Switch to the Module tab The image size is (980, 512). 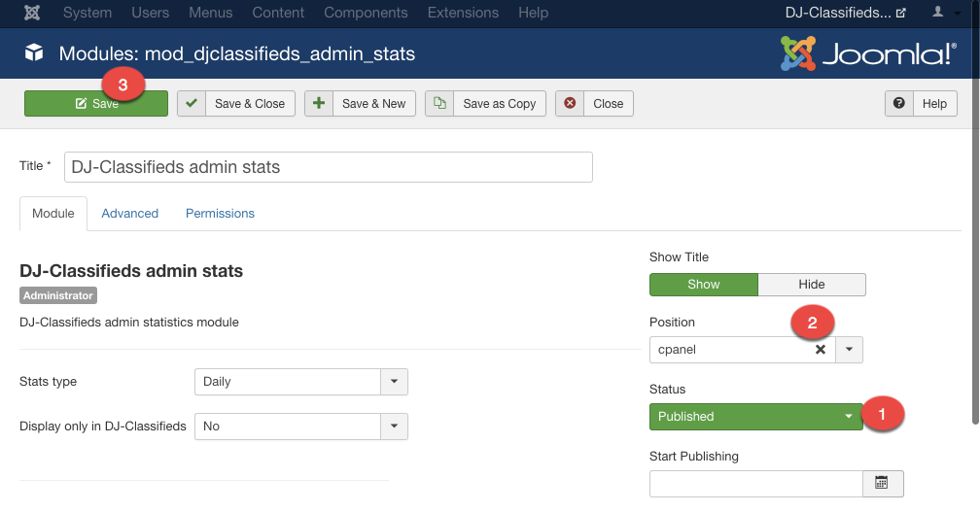pos(53,214)
